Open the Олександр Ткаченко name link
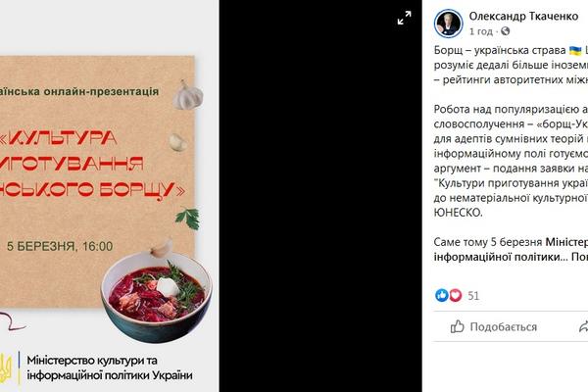The height and width of the screenshot is (392, 588). click(x=523, y=17)
